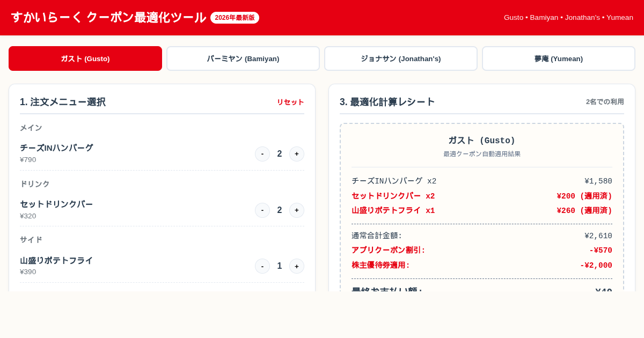Increase 山盛りポテトフライ quantity with plus
This screenshot has height=338, width=644.
[x=297, y=266]
